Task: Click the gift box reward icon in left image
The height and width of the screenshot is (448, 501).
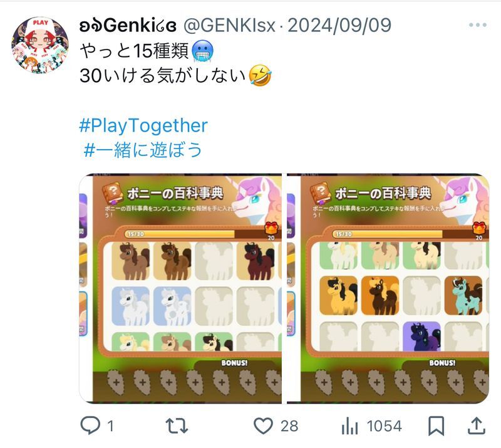Action: pos(272,228)
